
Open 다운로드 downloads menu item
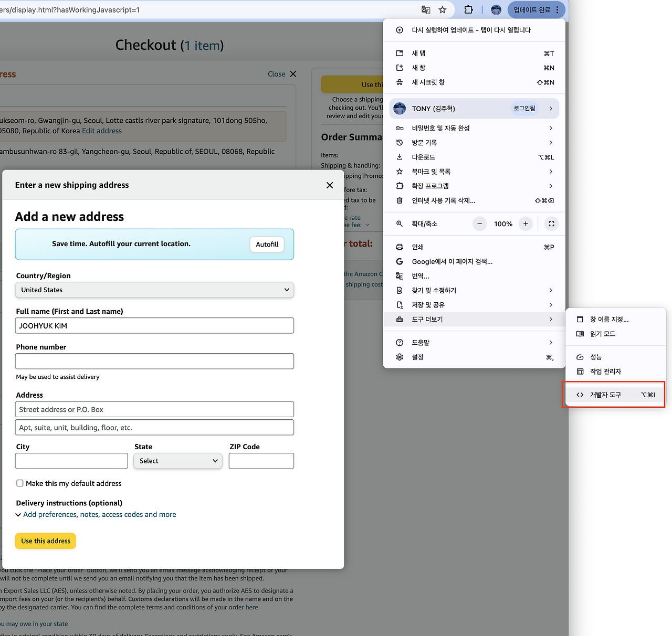tap(474, 157)
